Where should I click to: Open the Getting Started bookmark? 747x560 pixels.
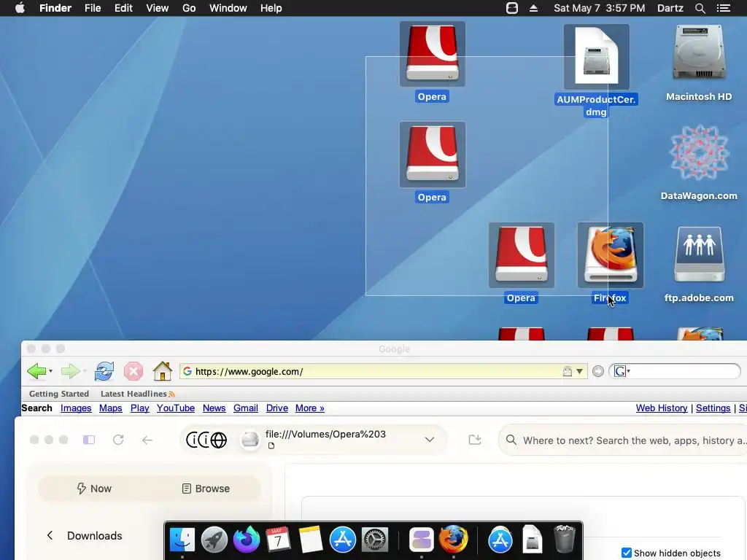pyautogui.click(x=59, y=394)
